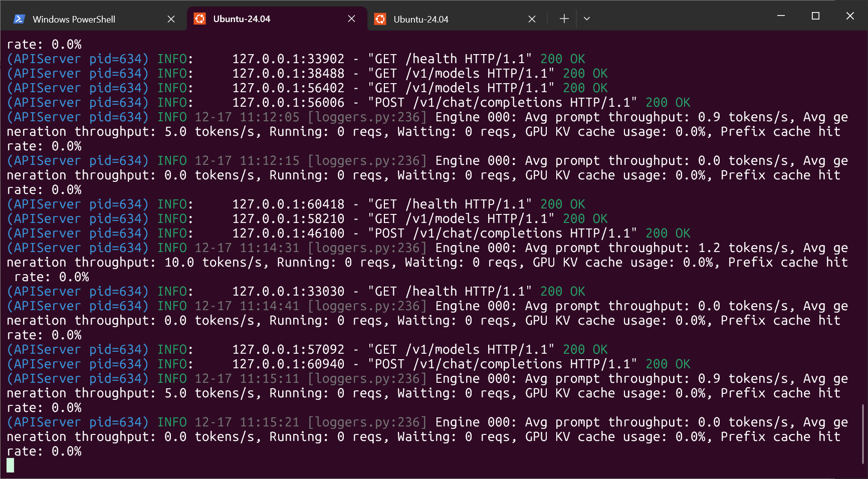
Task: Click the address 127.0.0.1:57092 in log
Action: pyautogui.click(x=288, y=350)
